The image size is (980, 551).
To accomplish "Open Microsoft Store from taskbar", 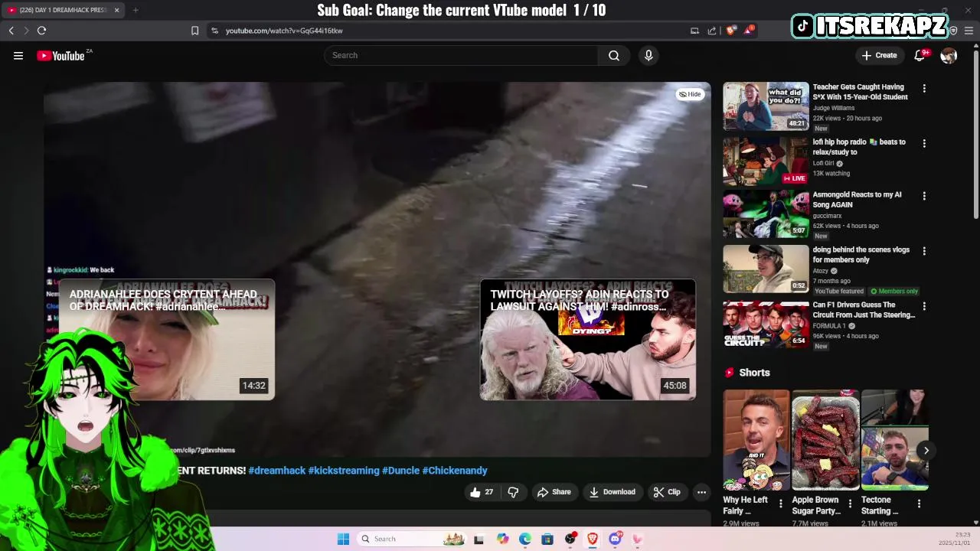I will 547,539.
